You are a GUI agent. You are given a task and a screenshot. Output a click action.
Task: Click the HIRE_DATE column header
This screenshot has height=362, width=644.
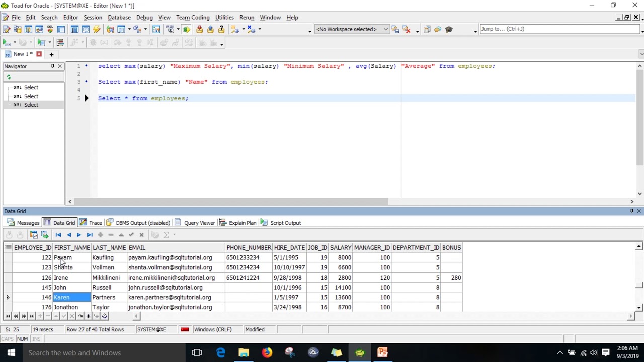[x=289, y=247]
